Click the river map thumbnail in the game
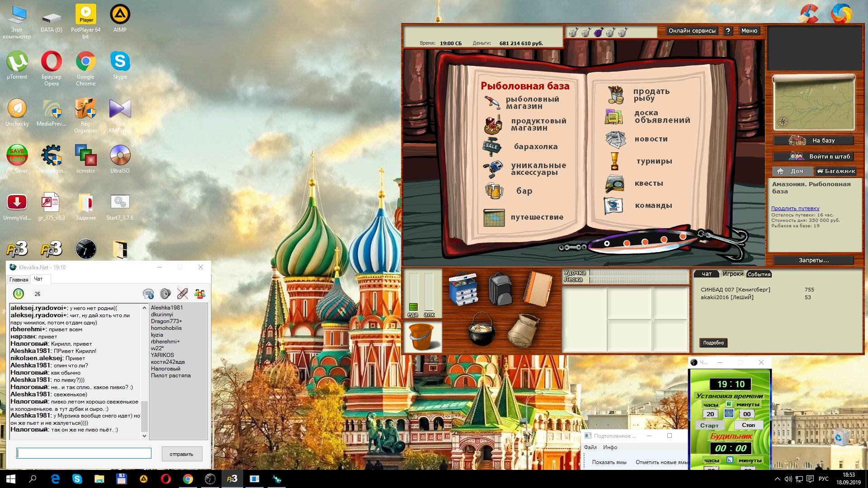Image resolution: width=868 pixels, height=488 pixels. (x=813, y=103)
